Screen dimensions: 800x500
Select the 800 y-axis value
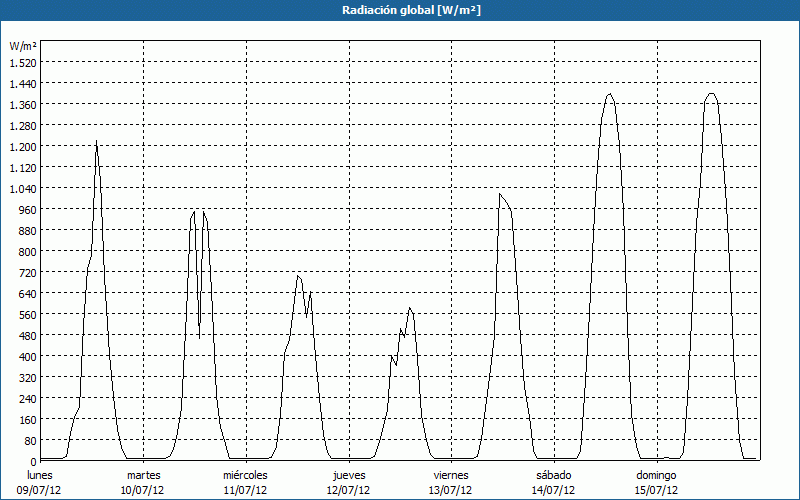(27, 252)
